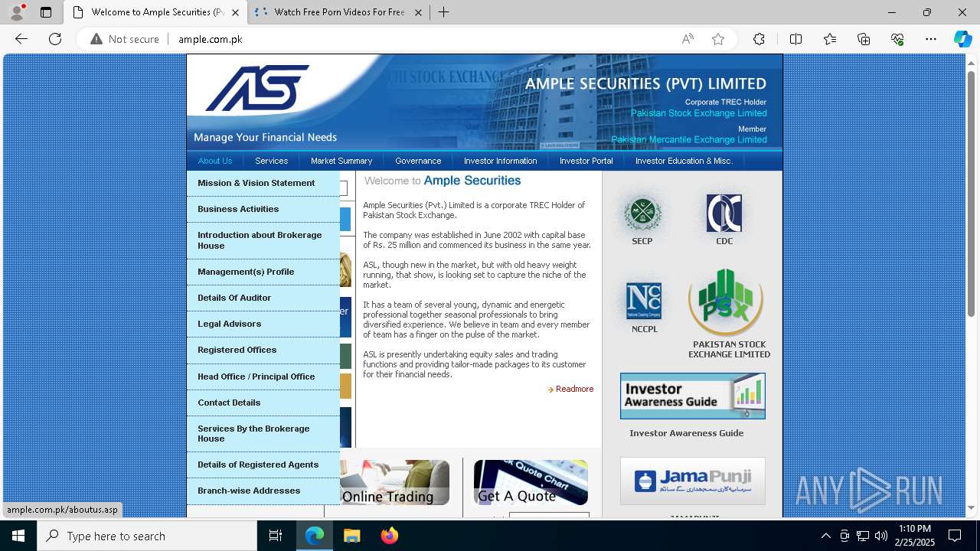Screen dimensions: 980x551
Task: Open the Get A Quote banner
Action: pos(531,483)
